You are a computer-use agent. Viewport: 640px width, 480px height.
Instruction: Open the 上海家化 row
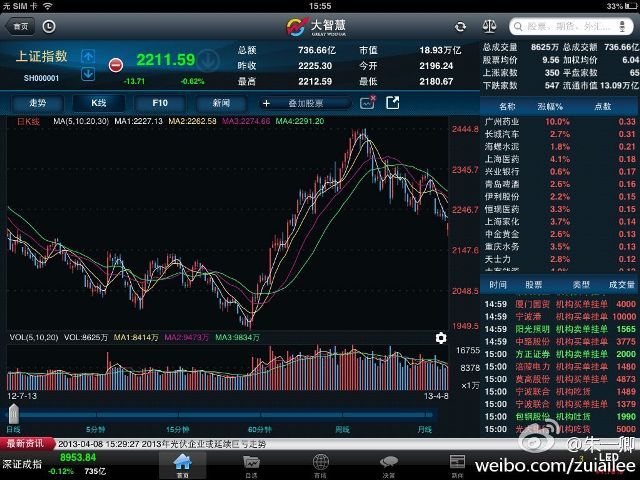click(560, 222)
